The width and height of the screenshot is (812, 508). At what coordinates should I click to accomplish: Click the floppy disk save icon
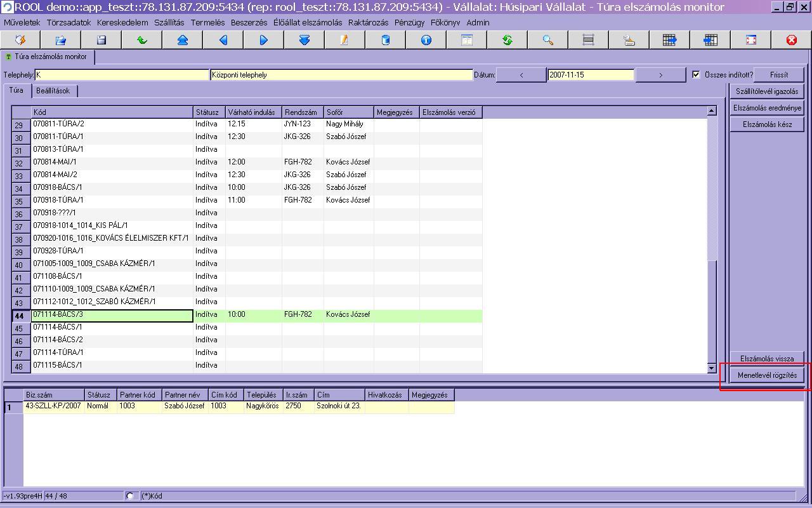101,40
